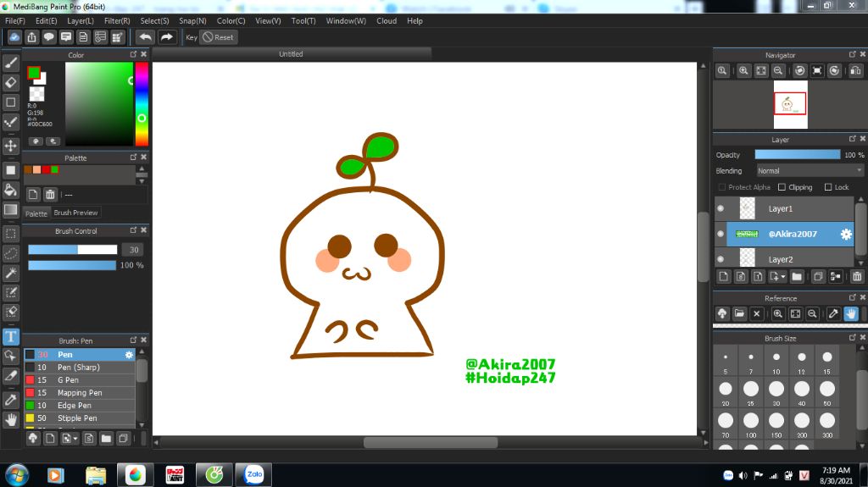Open the Snap menu
Viewport: 868px width, 487px height.
pyautogui.click(x=192, y=20)
